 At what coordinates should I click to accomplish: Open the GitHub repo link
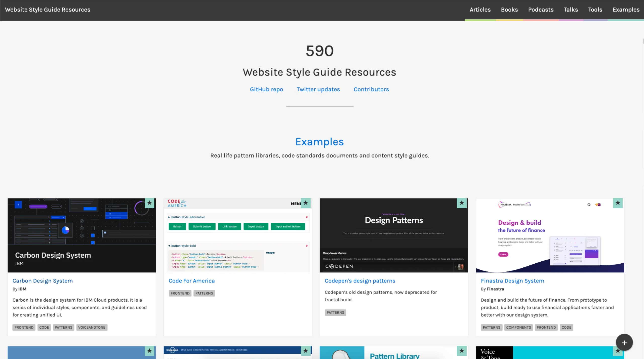tap(266, 89)
